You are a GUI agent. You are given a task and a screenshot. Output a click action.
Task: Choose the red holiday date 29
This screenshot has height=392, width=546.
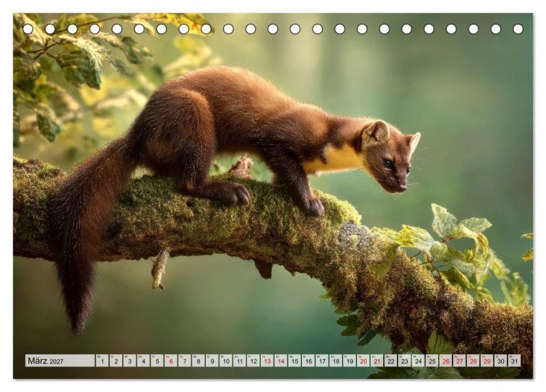pyautogui.click(x=487, y=361)
